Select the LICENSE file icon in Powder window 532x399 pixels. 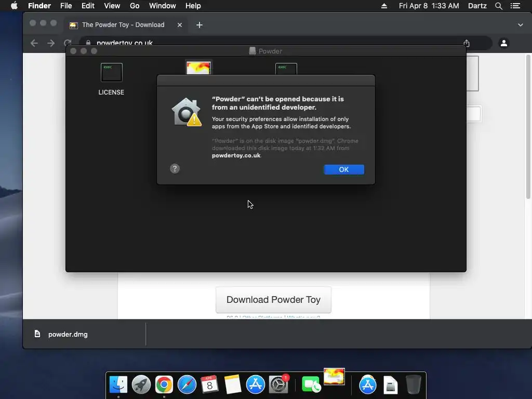(111, 72)
